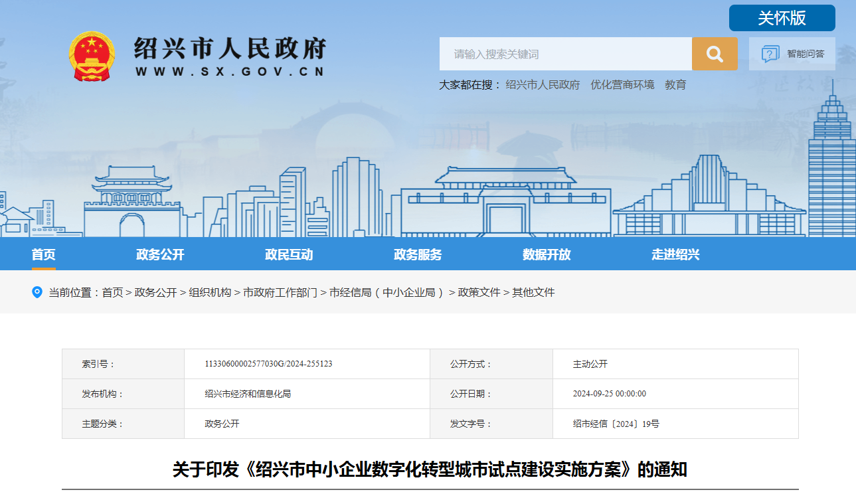Open the 智能问答 chat icon
This screenshot has height=504, width=856.
click(770, 54)
